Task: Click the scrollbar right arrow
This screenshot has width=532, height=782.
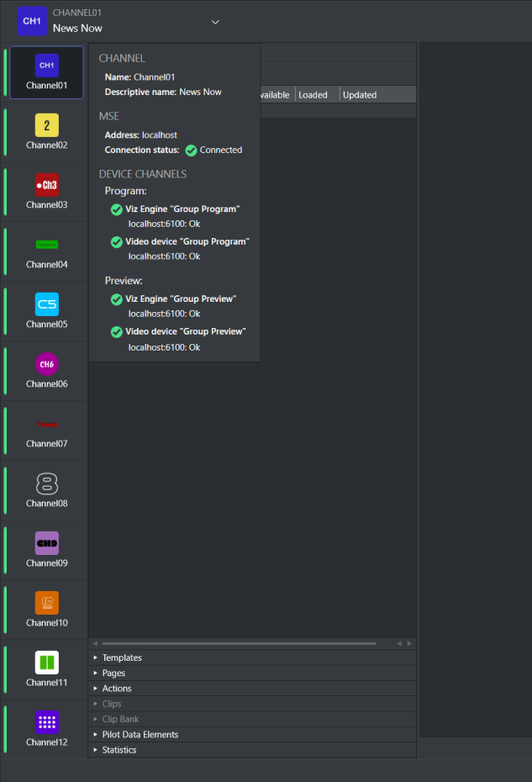Action: click(x=409, y=643)
